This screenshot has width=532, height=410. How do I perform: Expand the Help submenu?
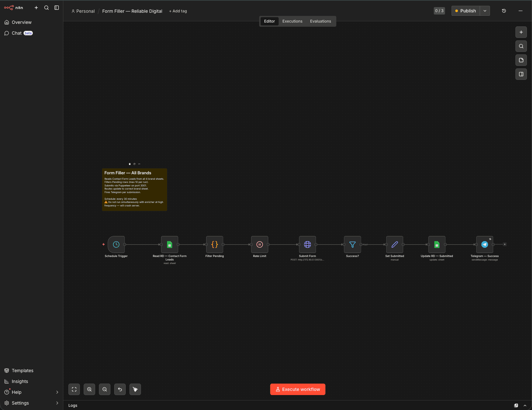pos(57,392)
